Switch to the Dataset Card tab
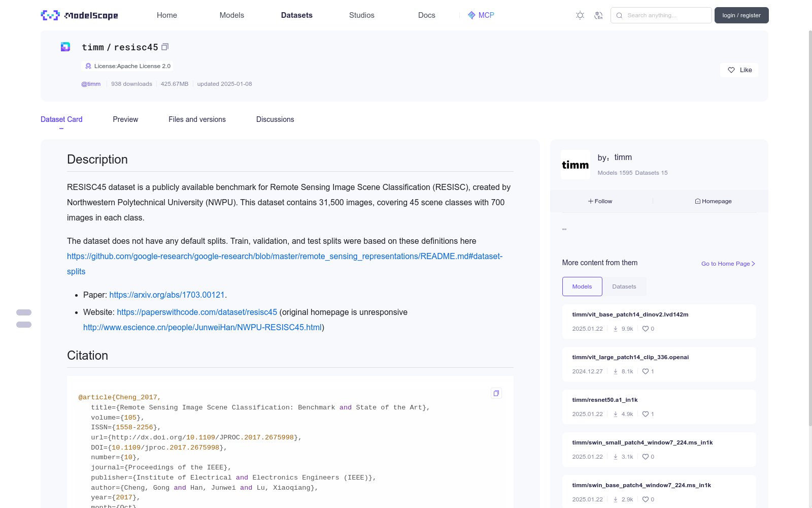The image size is (812, 508). 61,119
